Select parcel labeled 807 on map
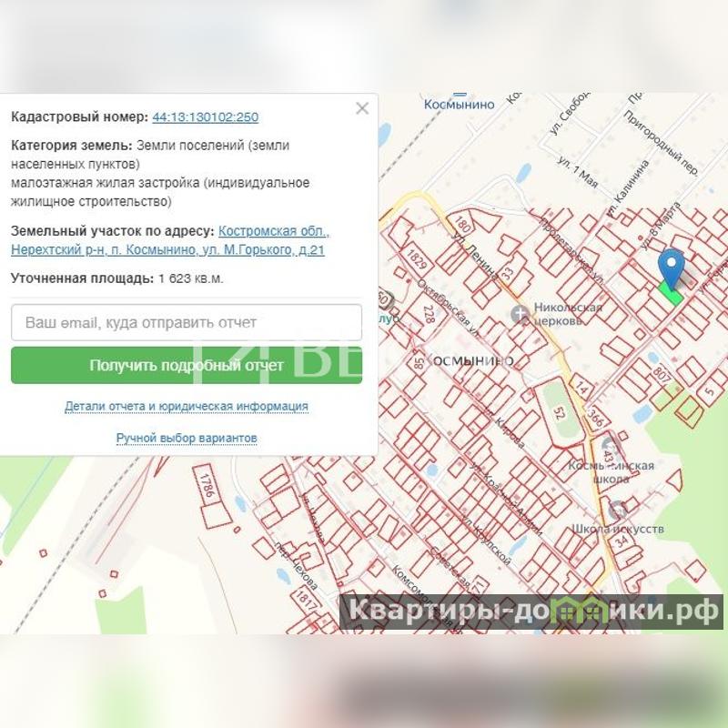Screen dimensions: 728x728 pyautogui.click(x=663, y=374)
